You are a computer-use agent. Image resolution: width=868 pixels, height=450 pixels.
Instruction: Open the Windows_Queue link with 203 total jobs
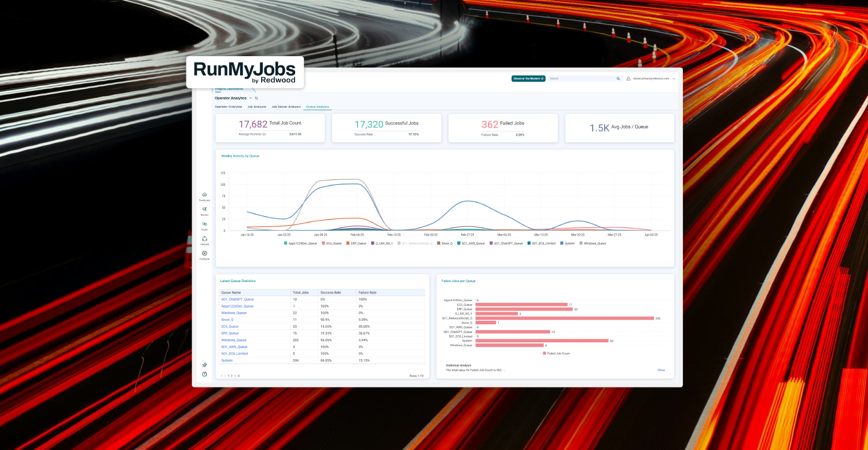coord(234,340)
